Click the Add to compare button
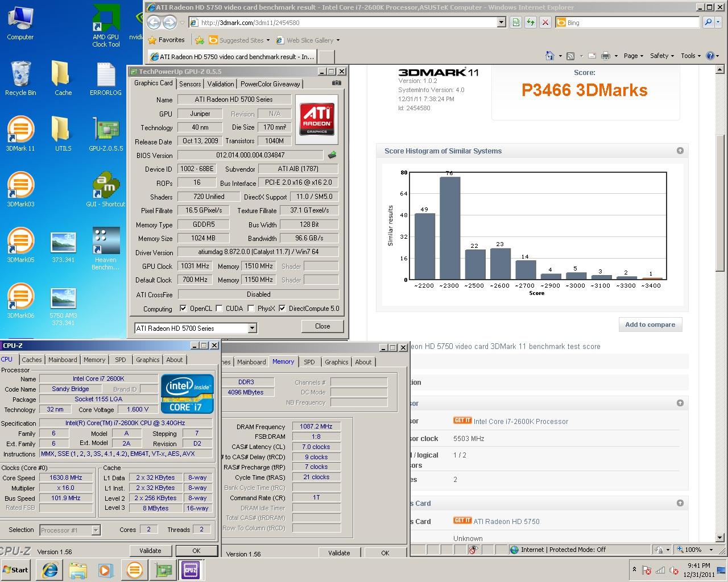 point(650,325)
